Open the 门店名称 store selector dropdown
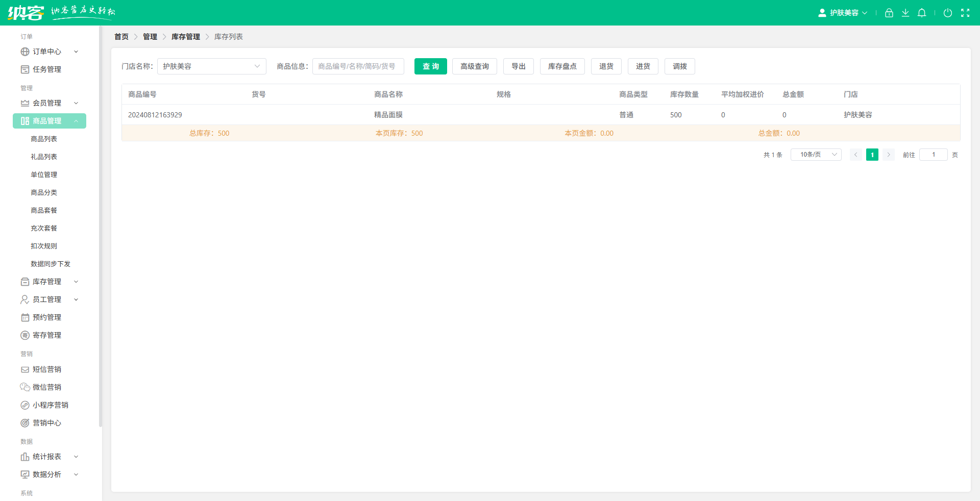The image size is (980, 501). point(211,66)
